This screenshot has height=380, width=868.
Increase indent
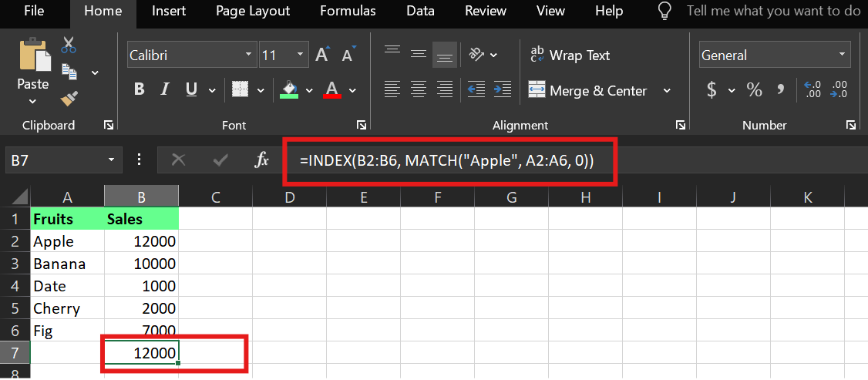point(502,89)
